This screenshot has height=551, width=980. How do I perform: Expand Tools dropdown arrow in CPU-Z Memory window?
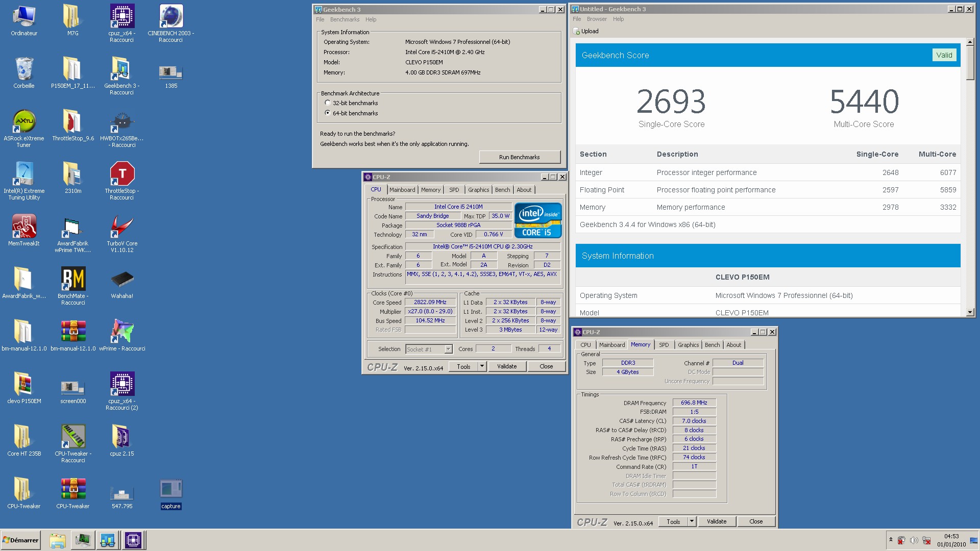pos(692,521)
